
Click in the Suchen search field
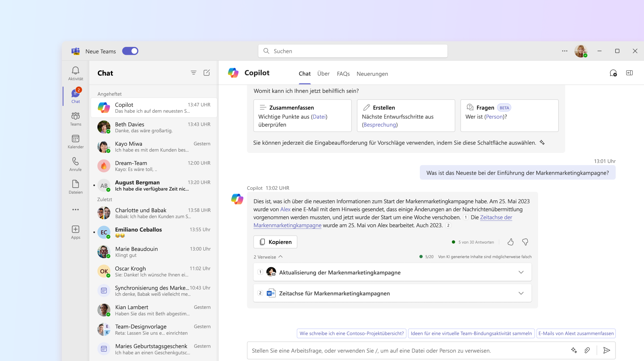(353, 51)
